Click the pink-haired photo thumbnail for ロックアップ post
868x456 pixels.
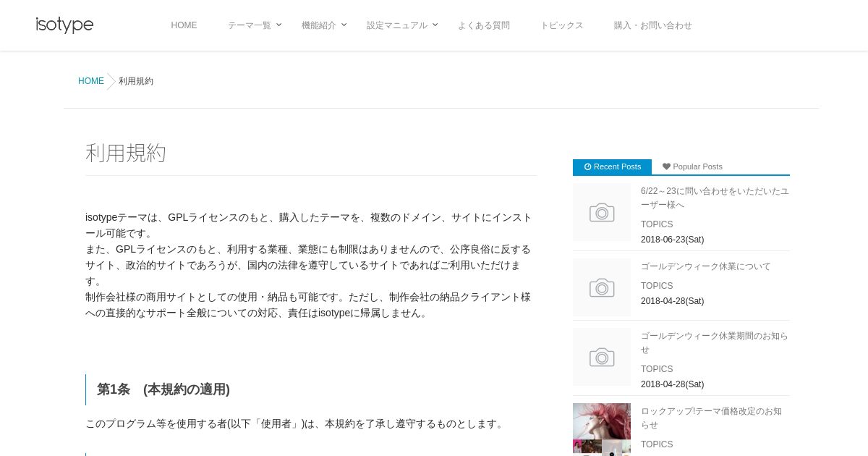602,429
